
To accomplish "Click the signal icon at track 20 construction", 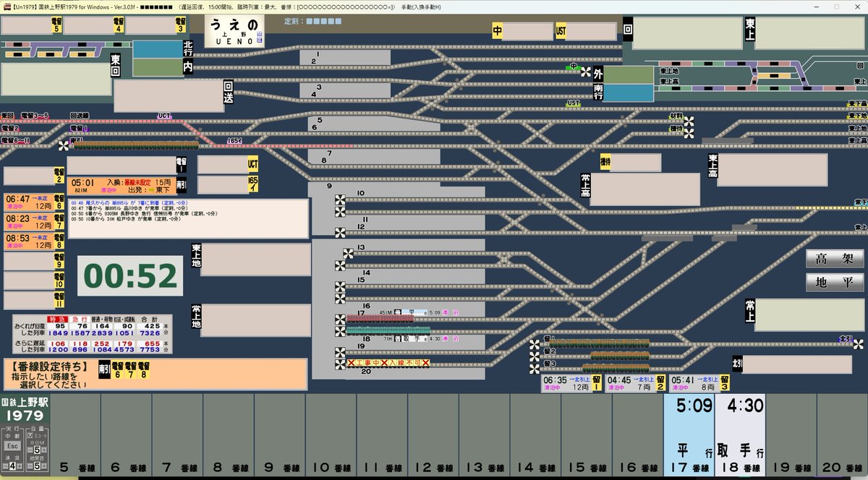I will click(x=340, y=365).
